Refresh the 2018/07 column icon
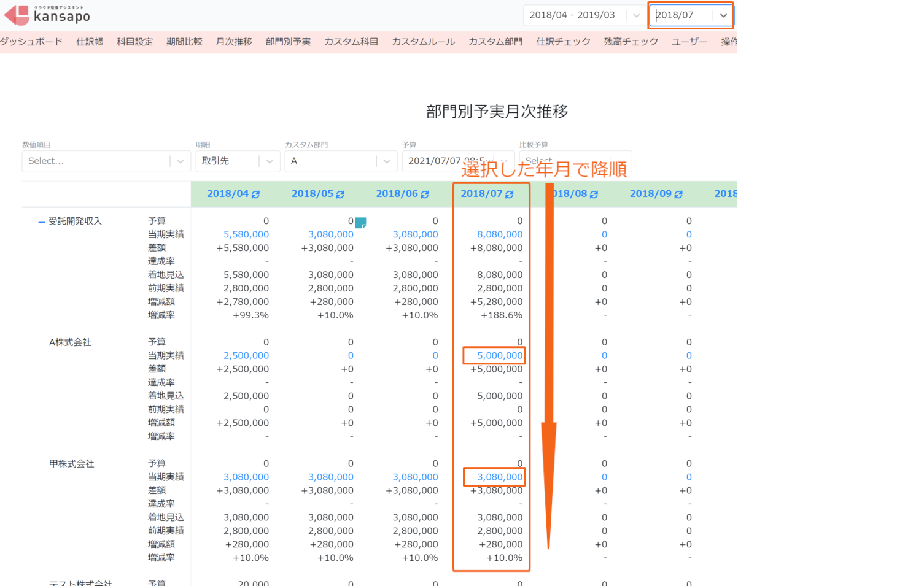Viewport: 924px width, 586px height. point(509,194)
